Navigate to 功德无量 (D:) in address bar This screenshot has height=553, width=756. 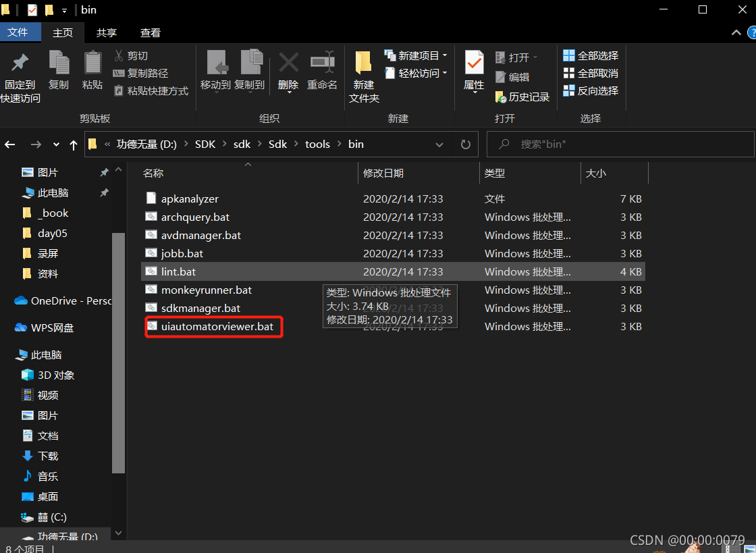click(146, 144)
